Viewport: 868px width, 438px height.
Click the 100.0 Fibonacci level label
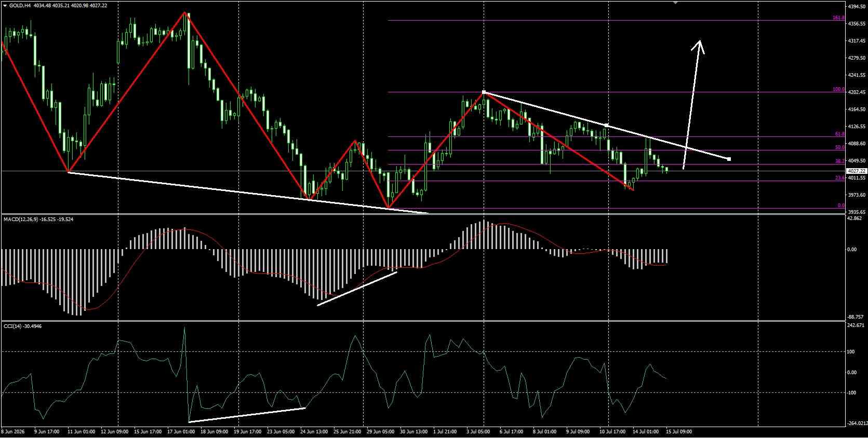838,89
